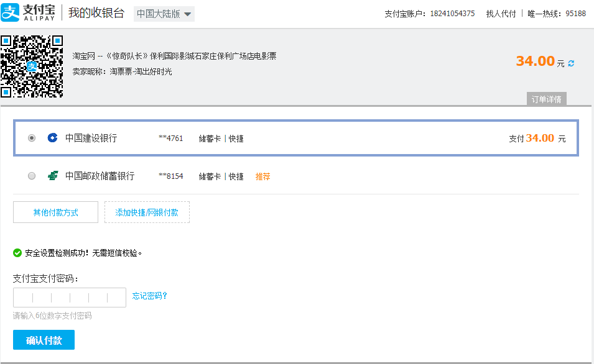
Task: Click the 确认付款 button
Action: tap(44, 340)
